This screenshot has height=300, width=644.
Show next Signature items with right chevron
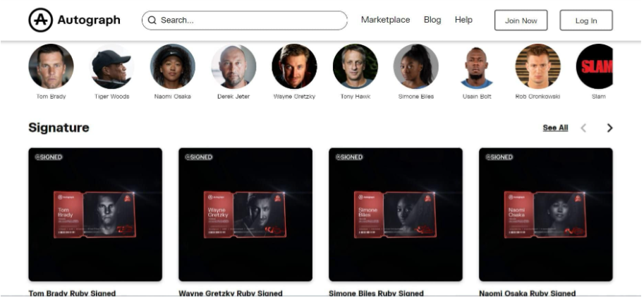[x=609, y=128]
